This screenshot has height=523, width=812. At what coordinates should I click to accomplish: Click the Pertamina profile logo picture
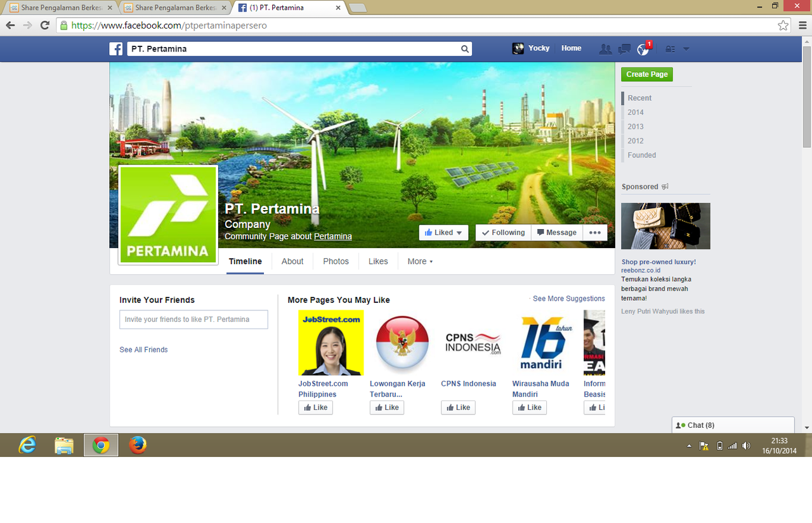[168, 215]
